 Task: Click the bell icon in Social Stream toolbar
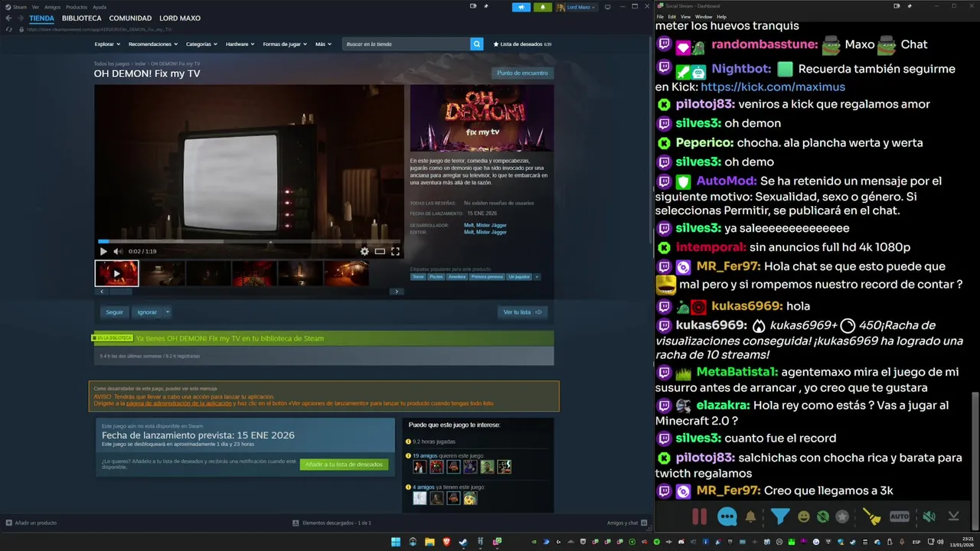(x=750, y=517)
